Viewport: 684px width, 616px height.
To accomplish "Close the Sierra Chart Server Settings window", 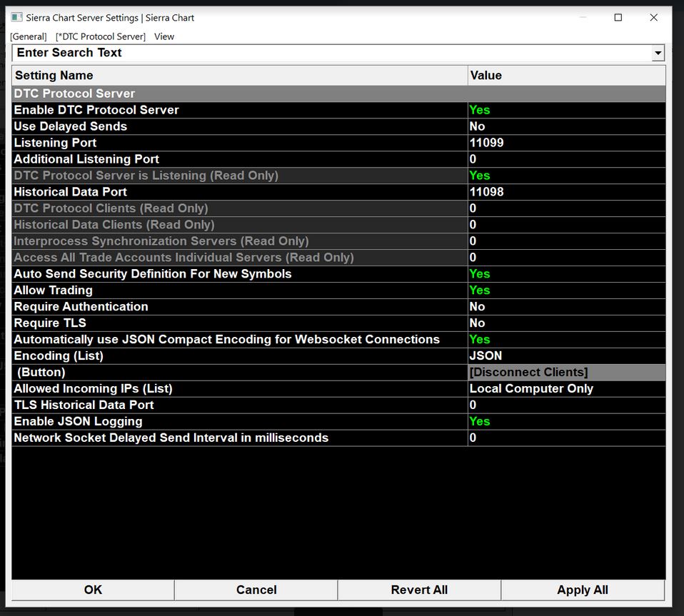I will (x=653, y=17).
